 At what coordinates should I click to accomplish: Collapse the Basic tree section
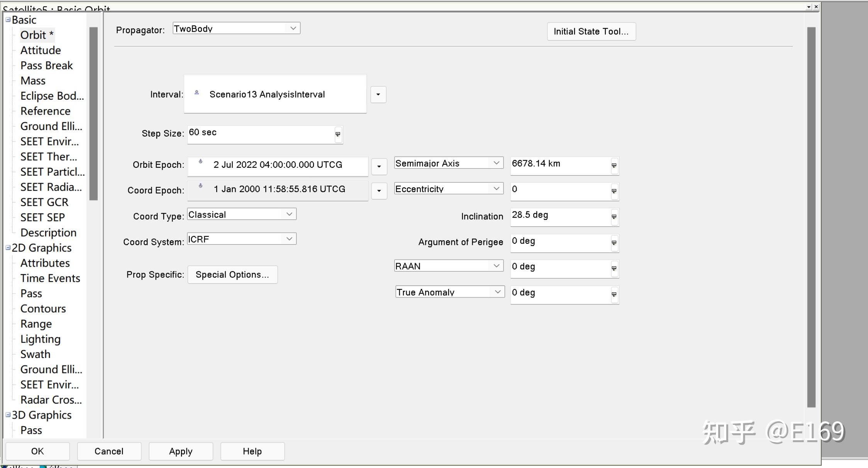click(8, 20)
